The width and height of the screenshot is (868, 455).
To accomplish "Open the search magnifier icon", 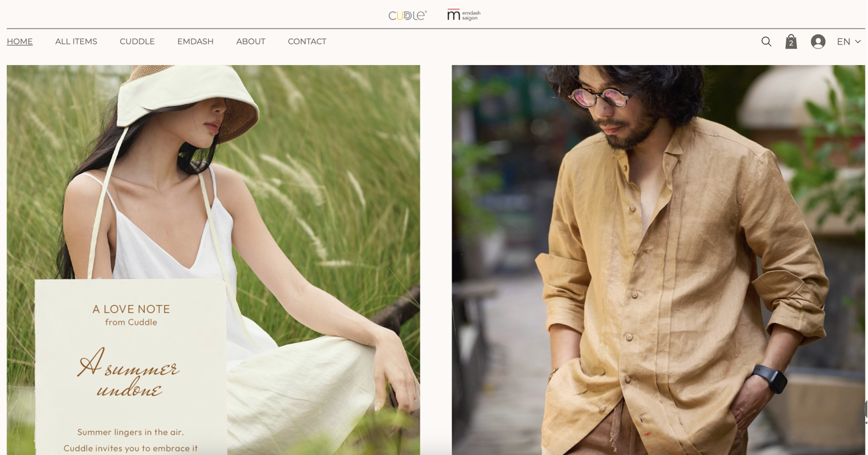I will click(x=766, y=42).
